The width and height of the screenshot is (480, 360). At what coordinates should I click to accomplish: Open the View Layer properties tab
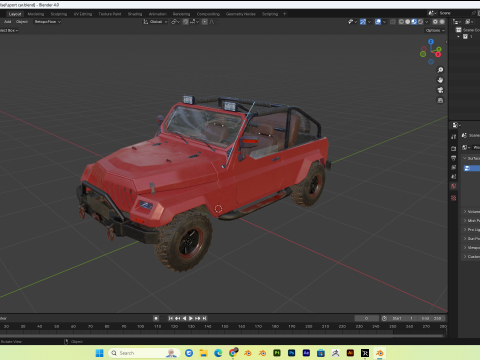[x=454, y=167]
